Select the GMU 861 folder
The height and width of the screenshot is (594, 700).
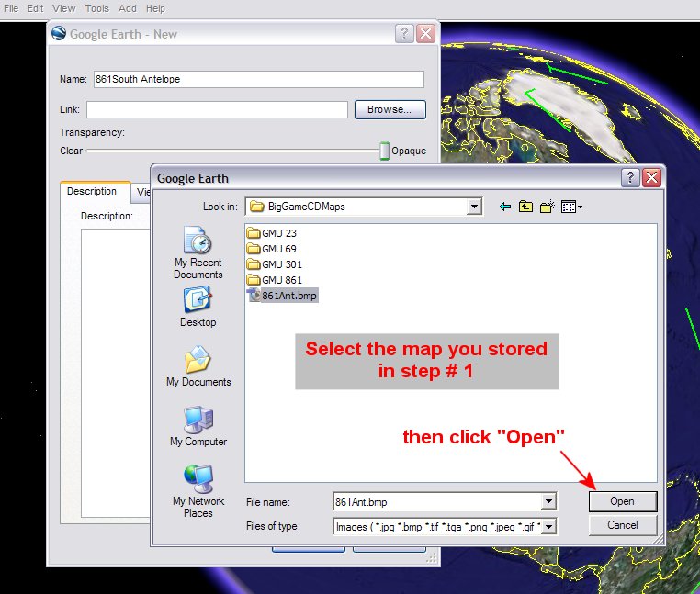[x=275, y=280]
